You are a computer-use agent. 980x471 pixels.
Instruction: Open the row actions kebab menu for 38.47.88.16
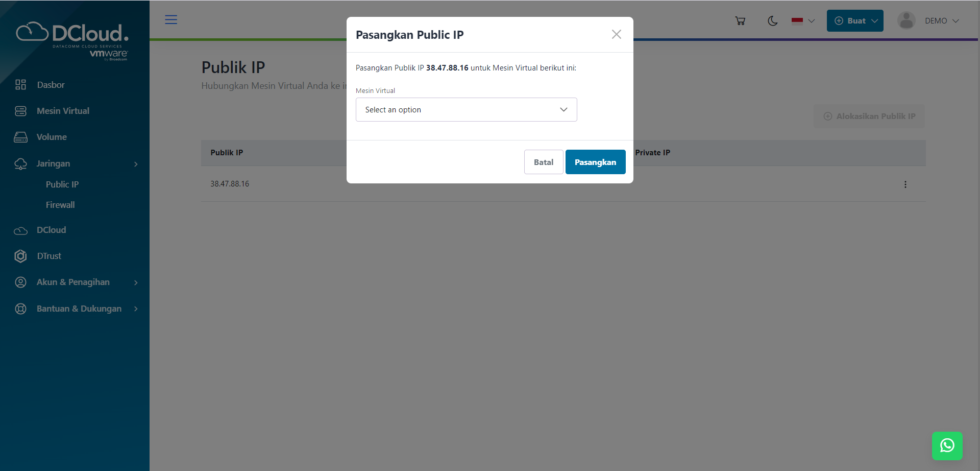coord(905,184)
